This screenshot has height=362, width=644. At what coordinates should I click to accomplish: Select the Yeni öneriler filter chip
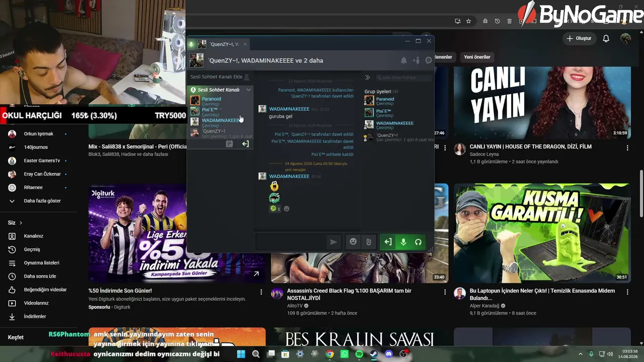[x=477, y=57]
